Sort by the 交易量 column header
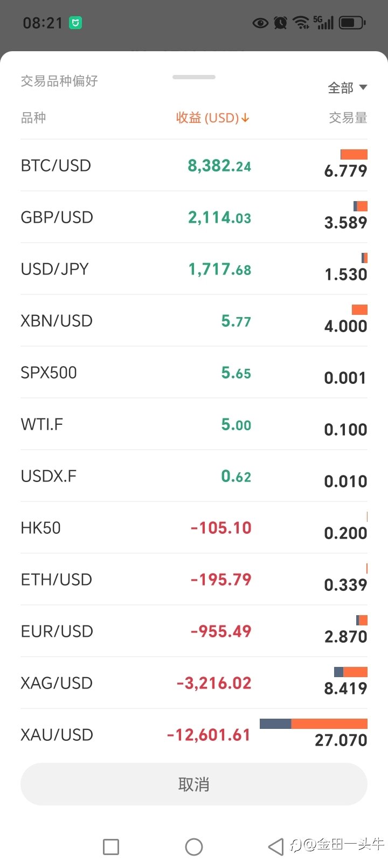The width and height of the screenshot is (388, 868). pos(348,118)
